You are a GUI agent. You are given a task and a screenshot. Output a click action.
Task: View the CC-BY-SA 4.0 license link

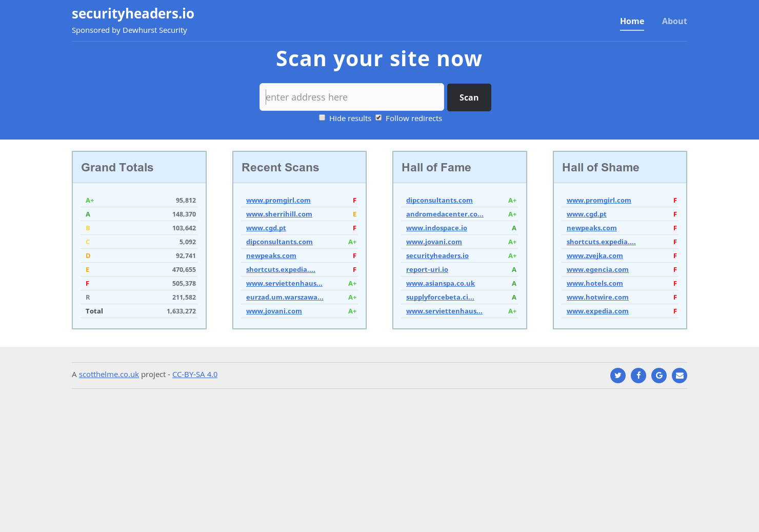coord(195,374)
